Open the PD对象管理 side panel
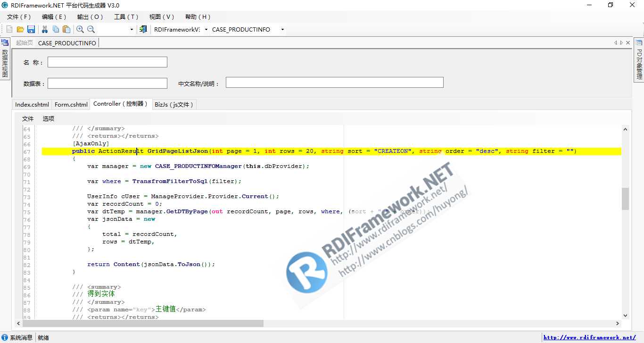The width and height of the screenshot is (644, 343). tap(639, 60)
